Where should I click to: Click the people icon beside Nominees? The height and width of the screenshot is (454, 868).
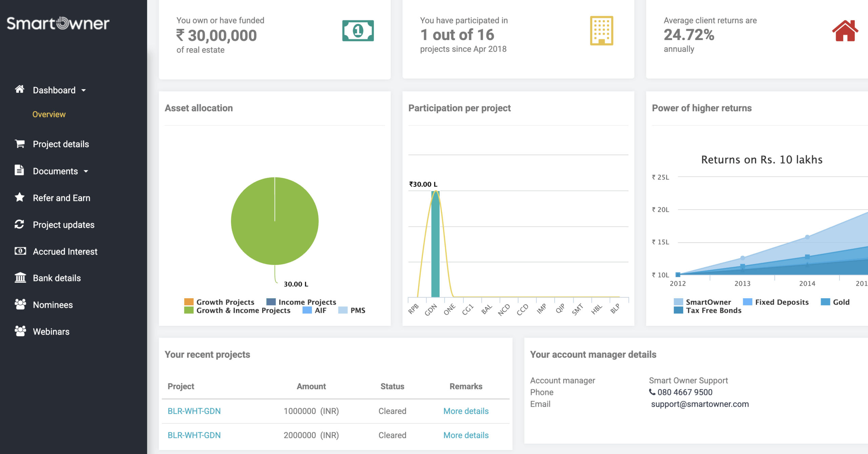(x=20, y=304)
